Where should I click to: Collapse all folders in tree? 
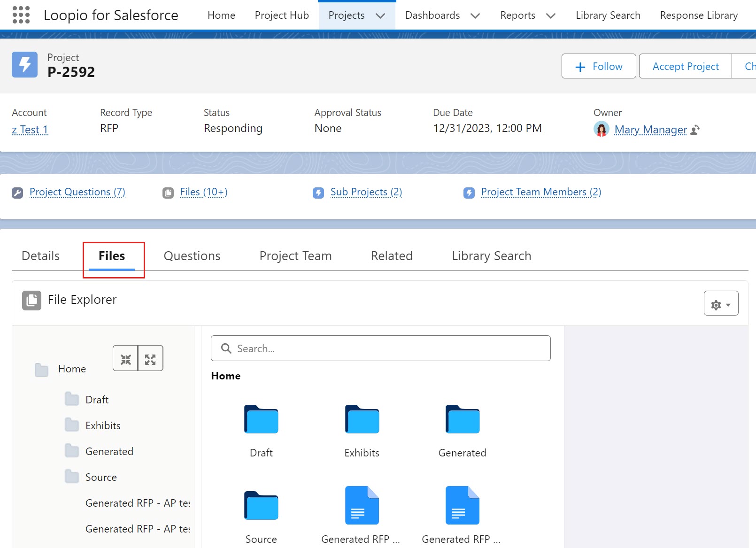125,358
